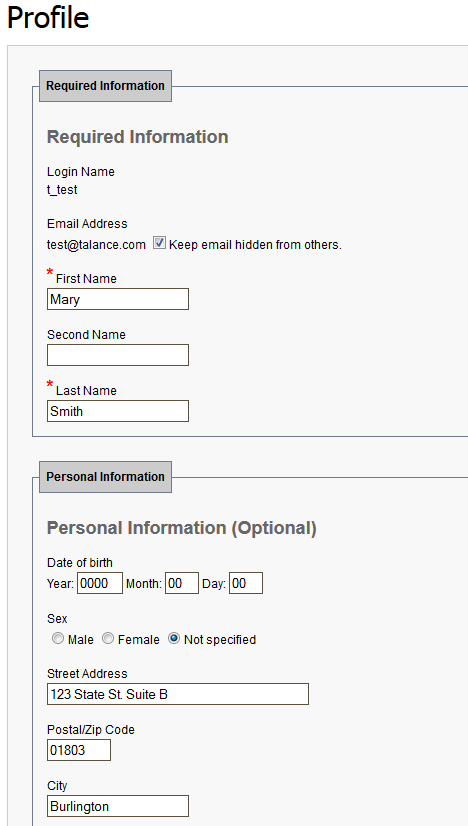
Task: Click the birth Month input box
Action: (x=182, y=583)
